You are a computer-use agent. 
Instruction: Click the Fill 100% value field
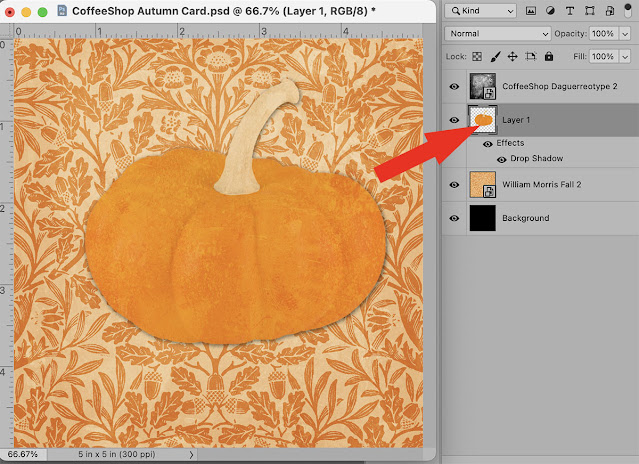tap(604, 57)
